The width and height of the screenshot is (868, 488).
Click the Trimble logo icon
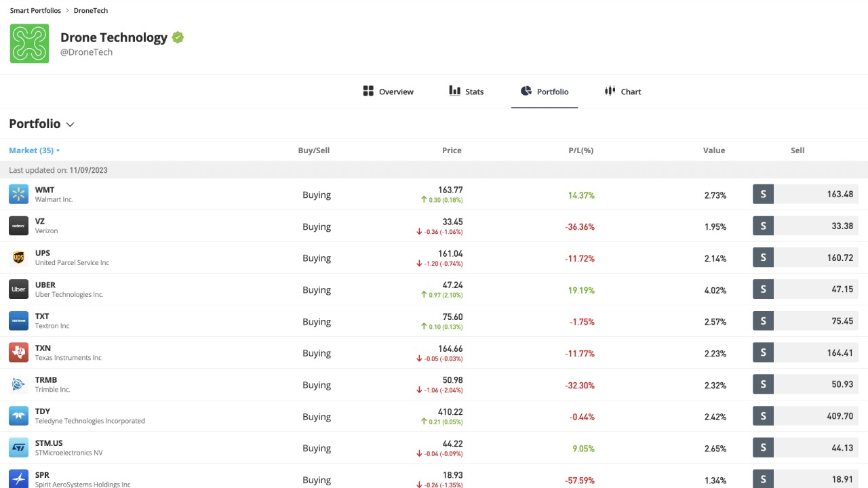coord(18,384)
